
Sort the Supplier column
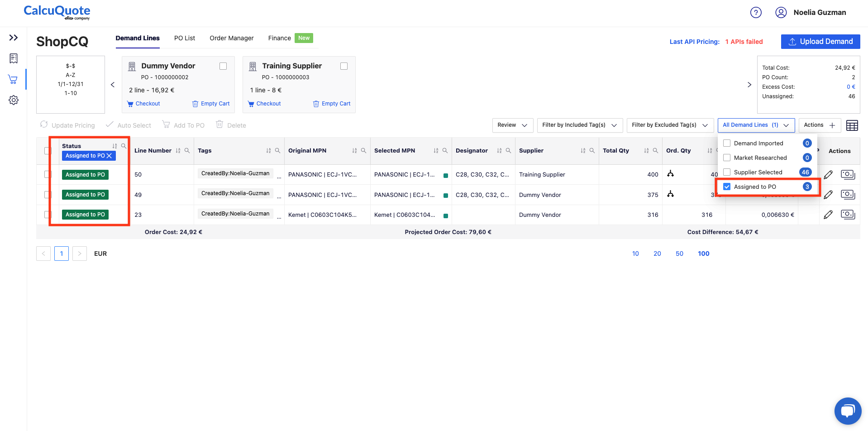tap(583, 151)
